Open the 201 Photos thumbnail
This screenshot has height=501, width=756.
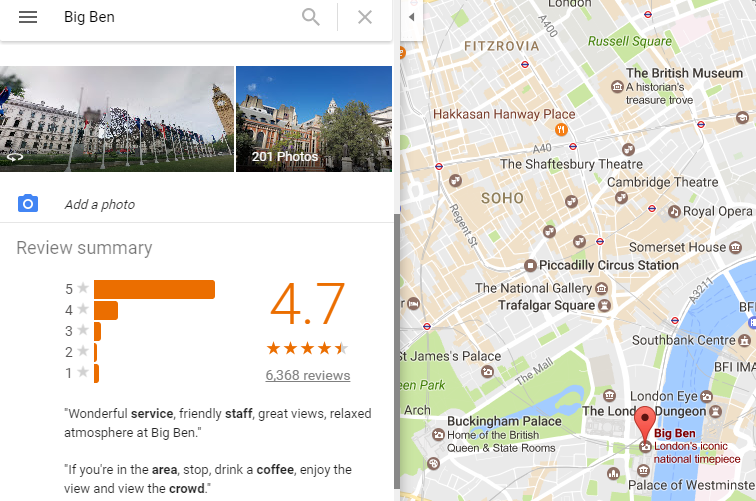click(314, 119)
